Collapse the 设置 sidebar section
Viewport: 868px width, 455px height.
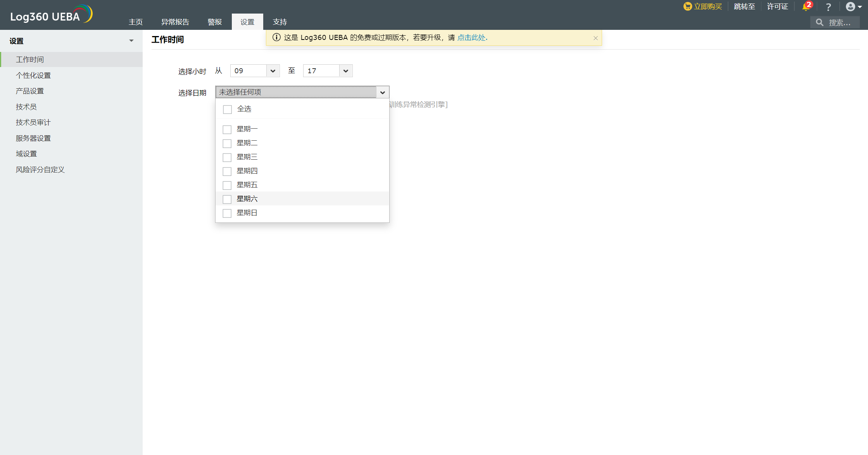(x=131, y=40)
